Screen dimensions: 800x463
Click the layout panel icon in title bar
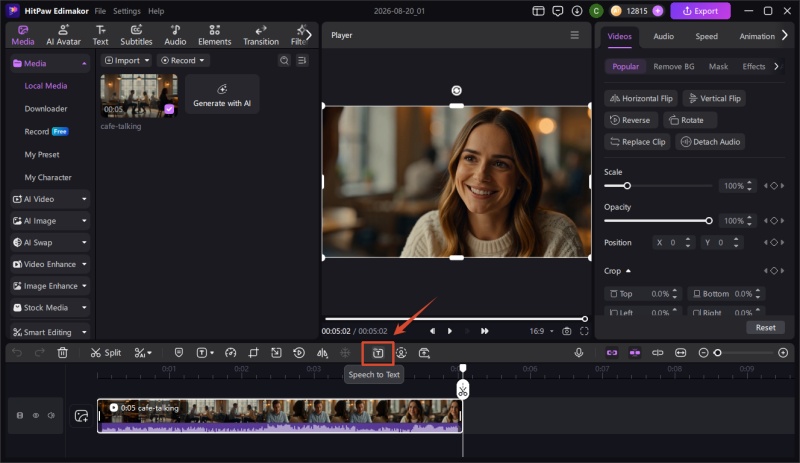click(x=538, y=11)
